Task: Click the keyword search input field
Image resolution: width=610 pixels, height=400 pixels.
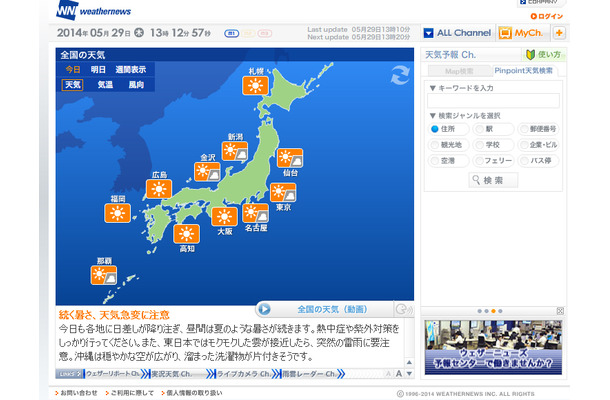Action: click(493, 100)
